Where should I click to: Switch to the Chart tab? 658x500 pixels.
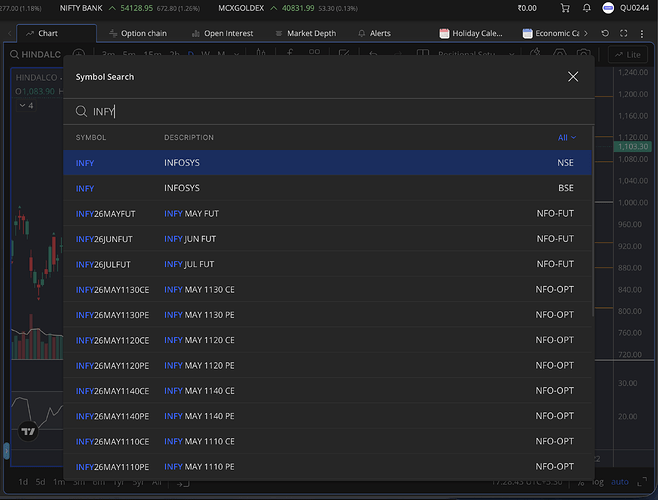(57, 33)
